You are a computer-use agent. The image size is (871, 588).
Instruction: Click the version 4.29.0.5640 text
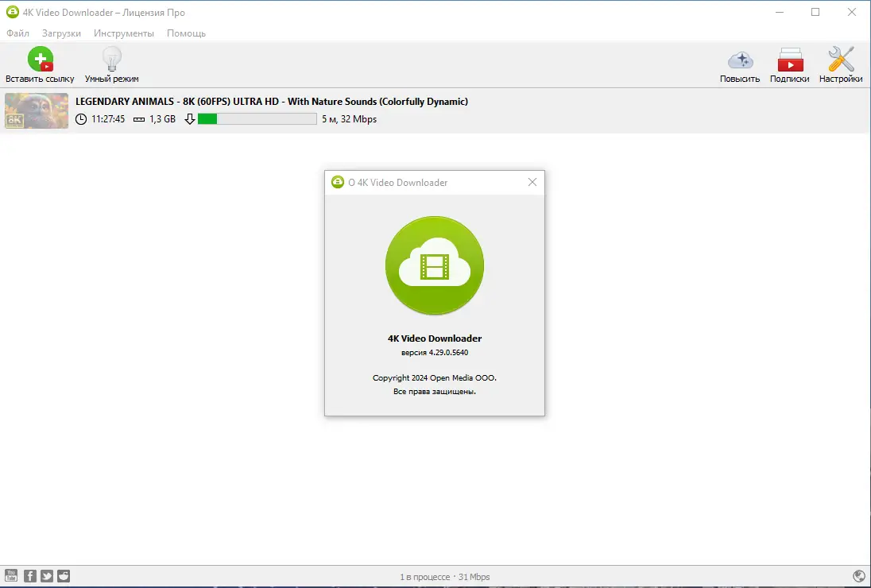(435, 352)
